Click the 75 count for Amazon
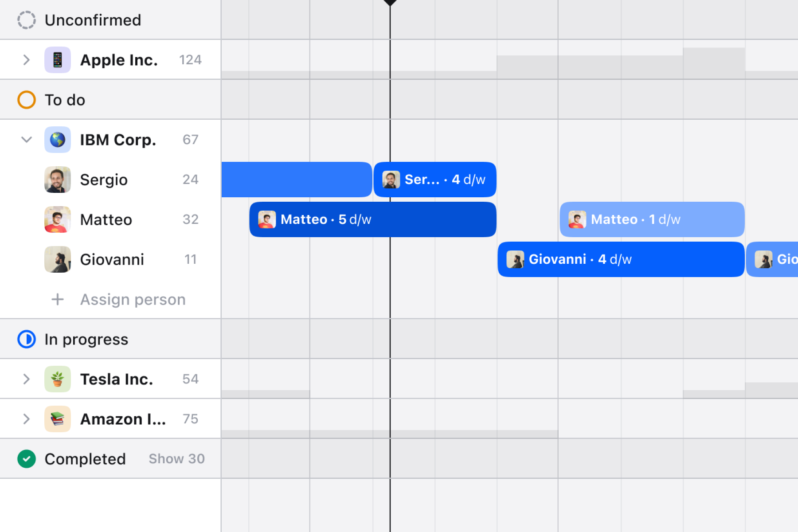 (x=190, y=419)
